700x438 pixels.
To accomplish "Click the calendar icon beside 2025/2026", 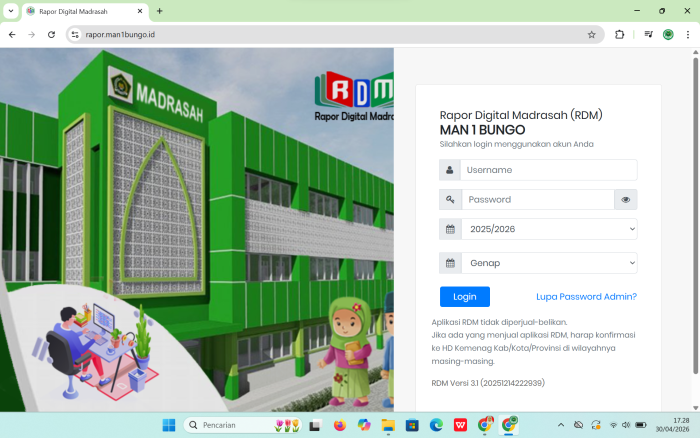I will click(450, 229).
